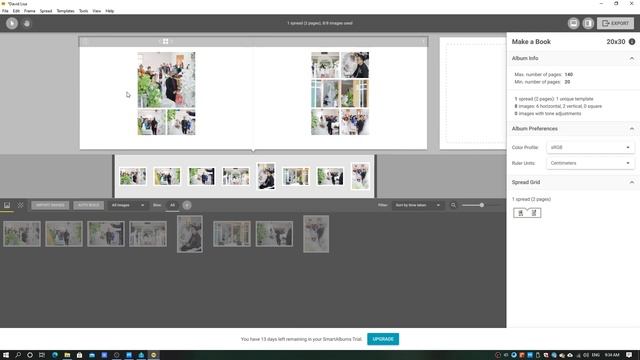This screenshot has width=640, height=360.
Task: Select the vertical portrait thumbnail in library
Action: pos(190,234)
